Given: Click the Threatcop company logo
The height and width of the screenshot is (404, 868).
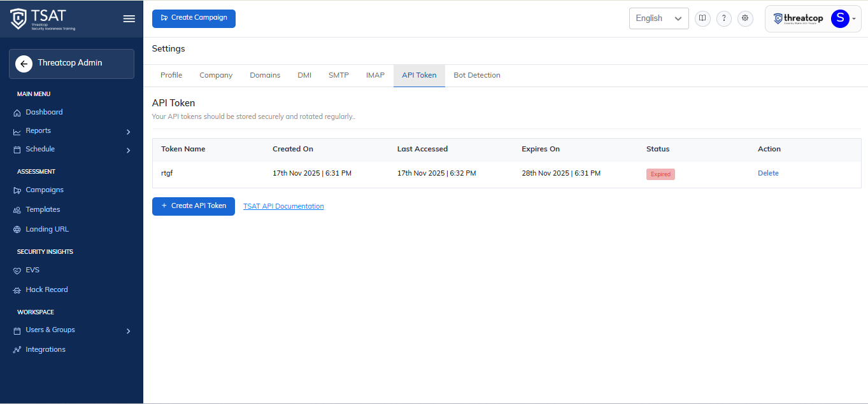Looking at the screenshot, I should pyautogui.click(x=798, y=18).
